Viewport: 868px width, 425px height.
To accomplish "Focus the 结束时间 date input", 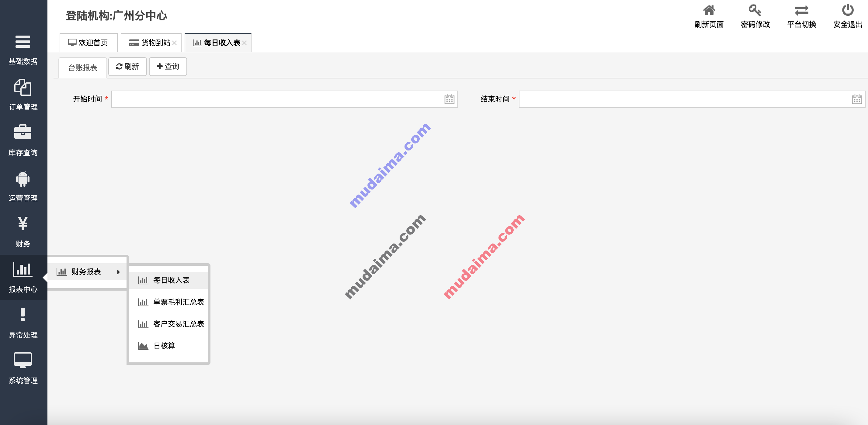I will (x=692, y=99).
